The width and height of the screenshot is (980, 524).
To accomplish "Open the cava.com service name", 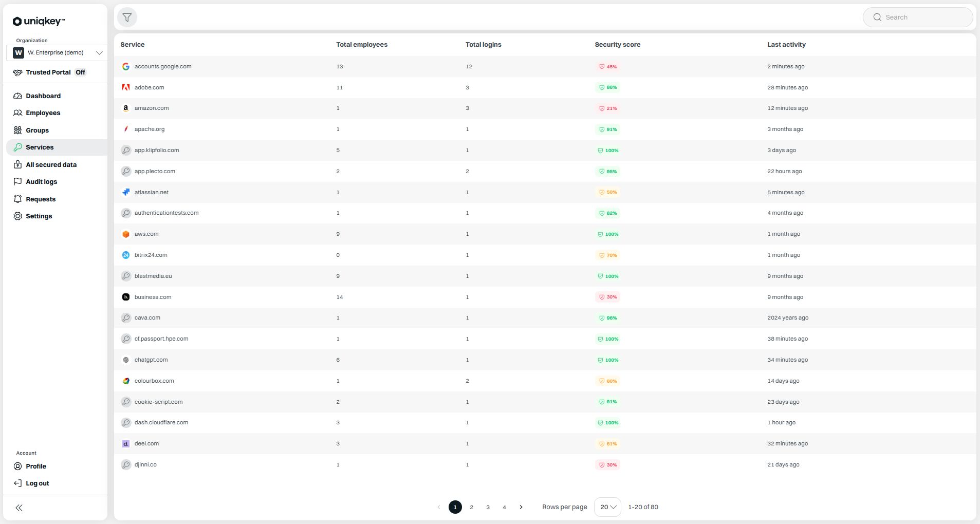I will 147,318.
